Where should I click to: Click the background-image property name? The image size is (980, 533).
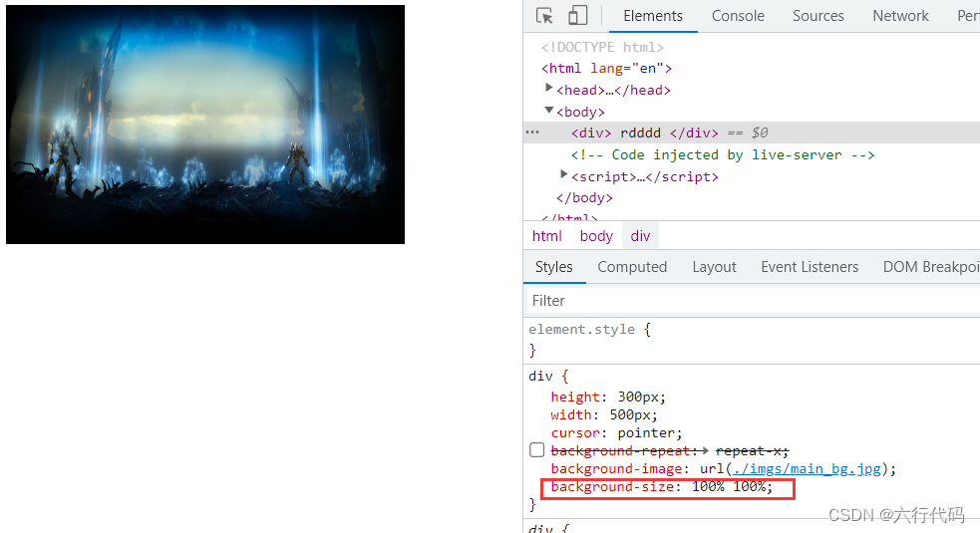(616, 468)
